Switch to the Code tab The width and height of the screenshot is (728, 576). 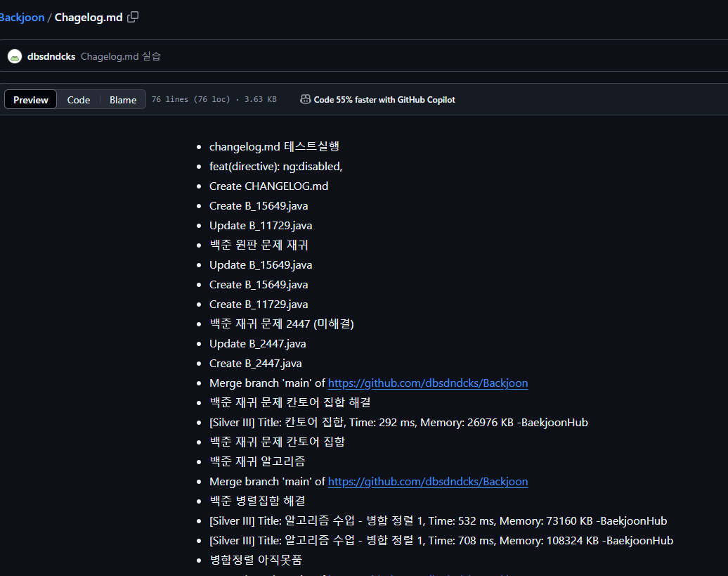(79, 99)
